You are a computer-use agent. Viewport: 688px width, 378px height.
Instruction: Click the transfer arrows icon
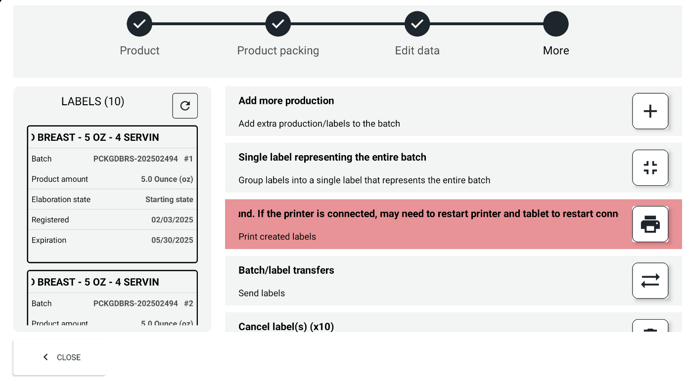(x=650, y=281)
